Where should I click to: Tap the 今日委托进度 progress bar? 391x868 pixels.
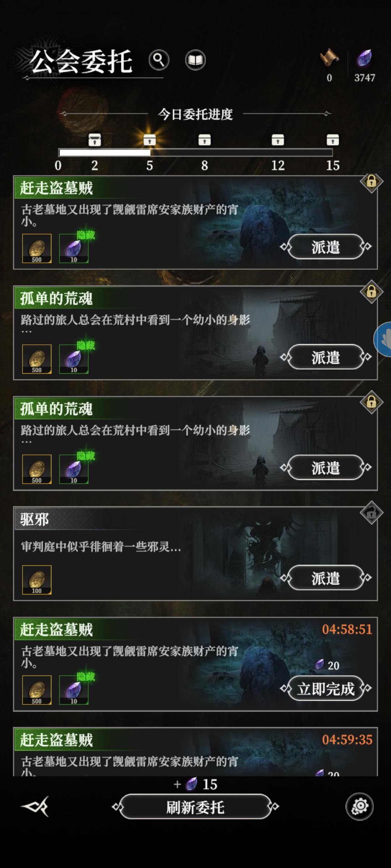[x=195, y=152]
